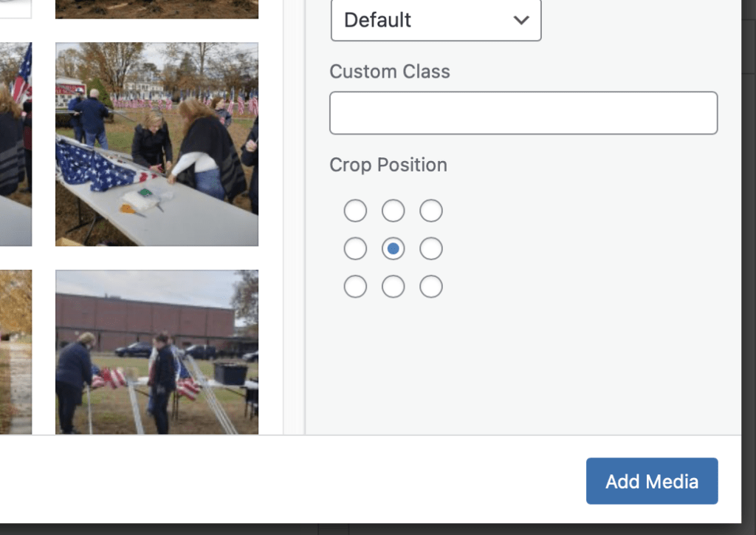Select the cropped thumbnail in the top-left corner
756x535 pixels.
tap(16, 9)
